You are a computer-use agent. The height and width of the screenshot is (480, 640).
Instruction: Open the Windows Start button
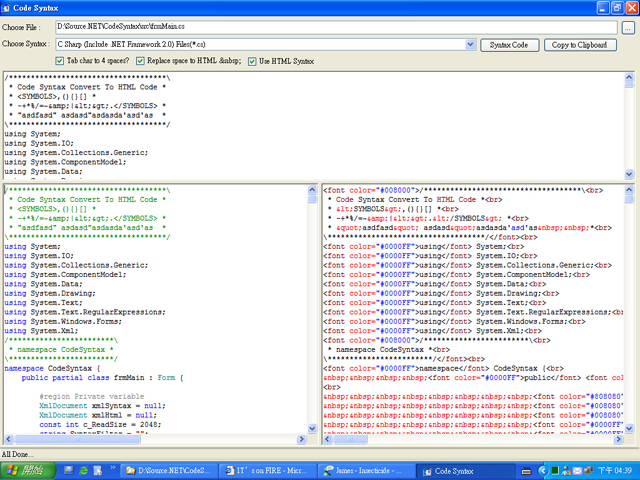(28, 470)
